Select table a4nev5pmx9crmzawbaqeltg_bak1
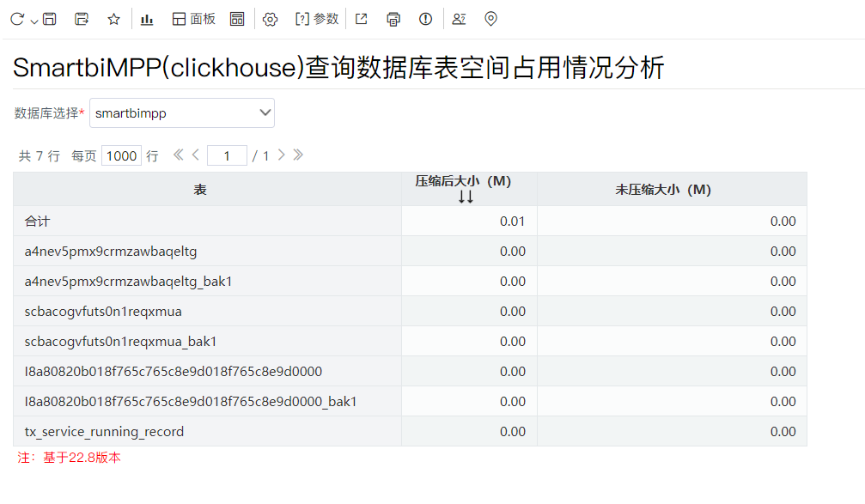Screen dimensions: 865x504 128,282
